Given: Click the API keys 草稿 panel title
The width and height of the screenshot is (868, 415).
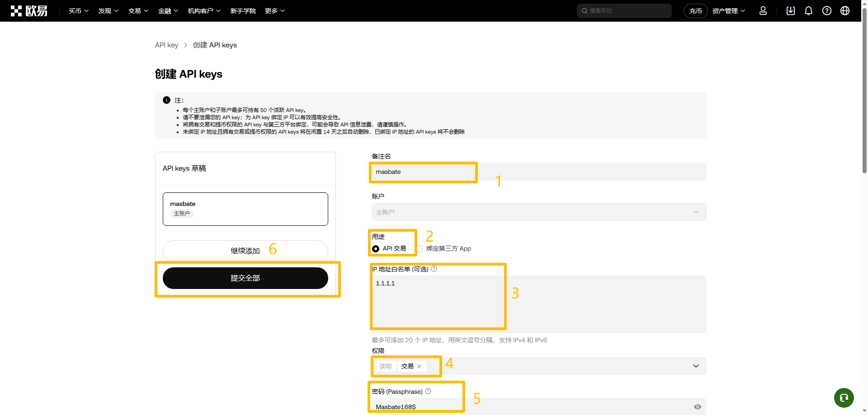Looking at the screenshot, I should [184, 168].
